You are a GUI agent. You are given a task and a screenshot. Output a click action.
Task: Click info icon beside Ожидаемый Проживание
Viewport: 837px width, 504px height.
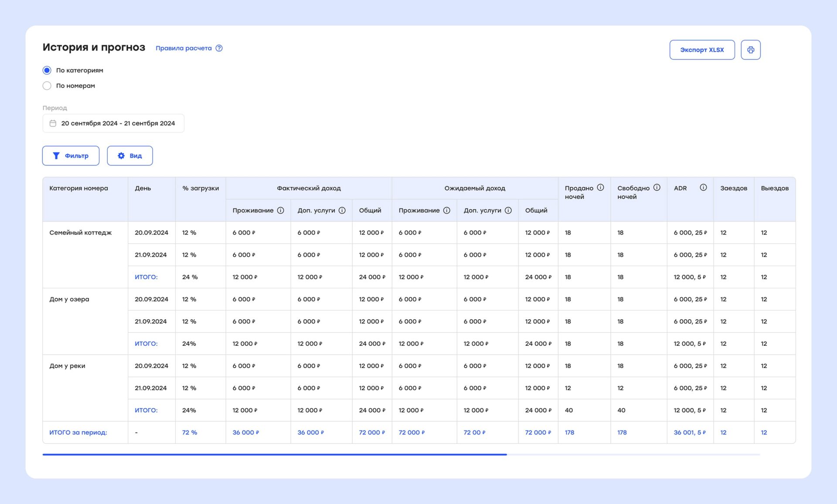click(446, 210)
